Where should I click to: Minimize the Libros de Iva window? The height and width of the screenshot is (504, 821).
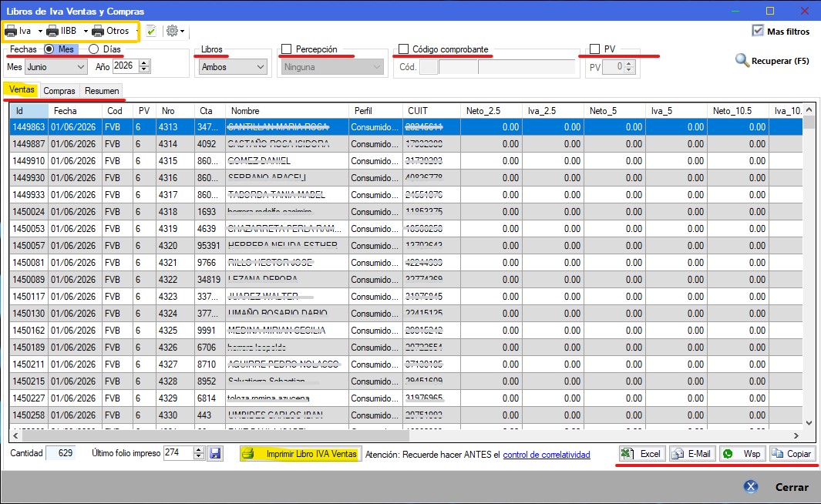coord(735,11)
